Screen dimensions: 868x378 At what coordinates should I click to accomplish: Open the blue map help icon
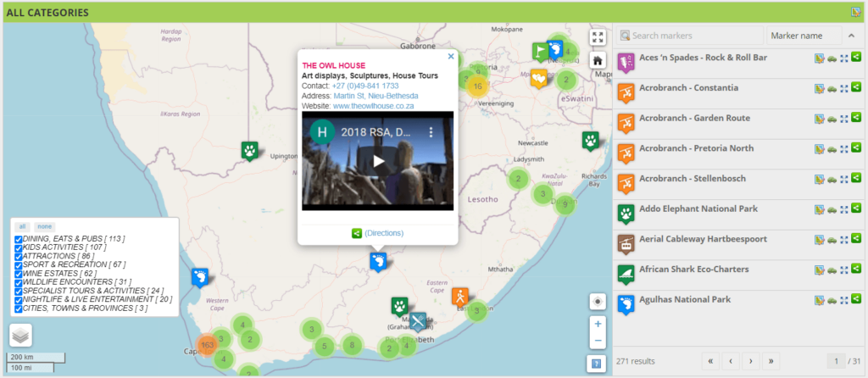coord(598,364)
